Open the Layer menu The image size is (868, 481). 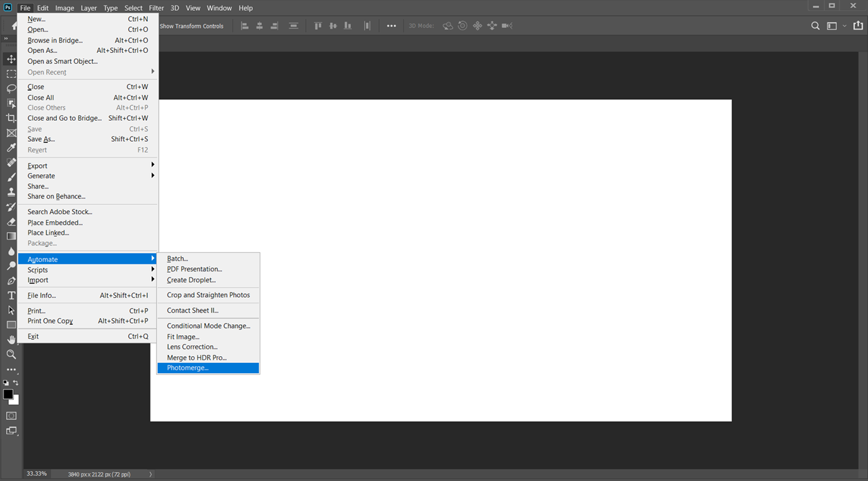(89, 8)
